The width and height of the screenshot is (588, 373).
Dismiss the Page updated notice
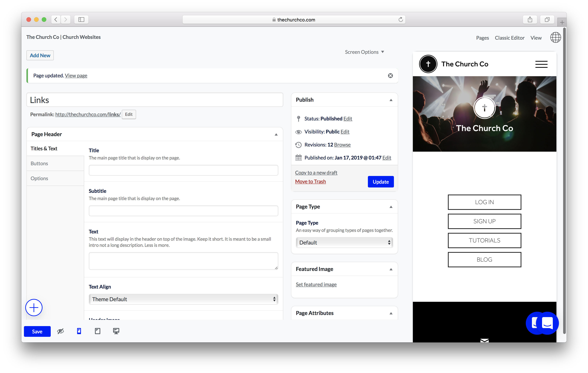[x=390, y=76]
